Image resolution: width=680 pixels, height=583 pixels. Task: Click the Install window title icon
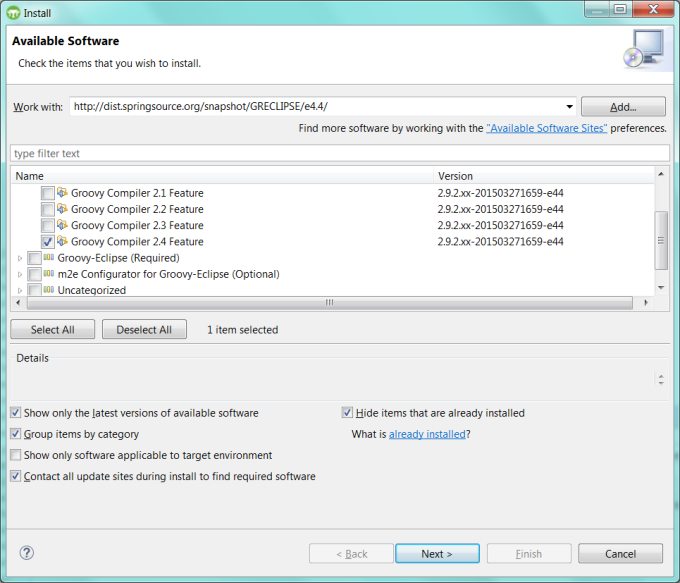(x=13, y=13)
